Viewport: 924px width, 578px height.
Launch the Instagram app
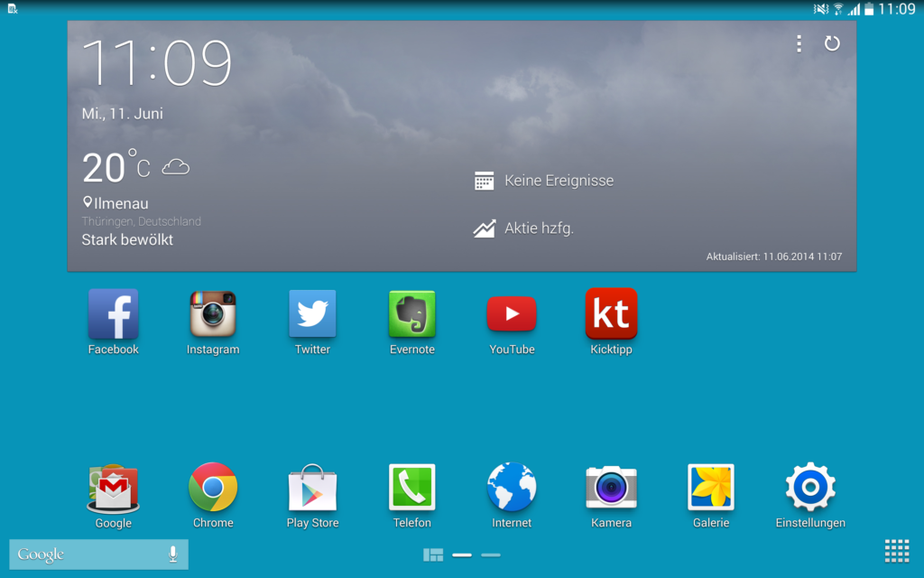pyautogui.click(x=213, y=313)
